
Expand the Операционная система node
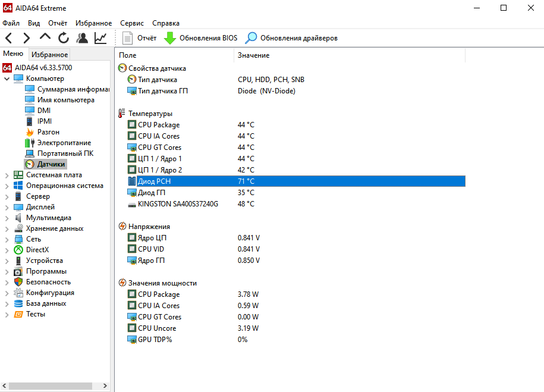7,186
